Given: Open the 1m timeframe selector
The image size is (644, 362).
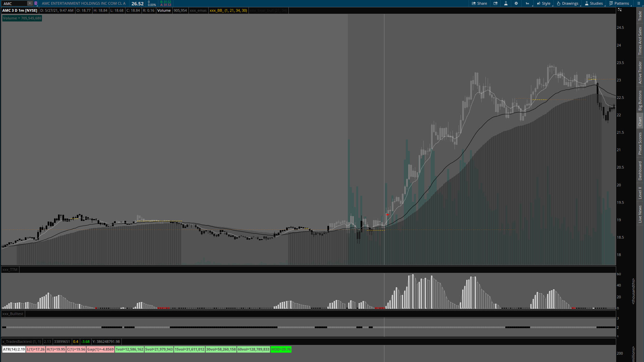Looking at the screenshot, I should coord(528,3).
